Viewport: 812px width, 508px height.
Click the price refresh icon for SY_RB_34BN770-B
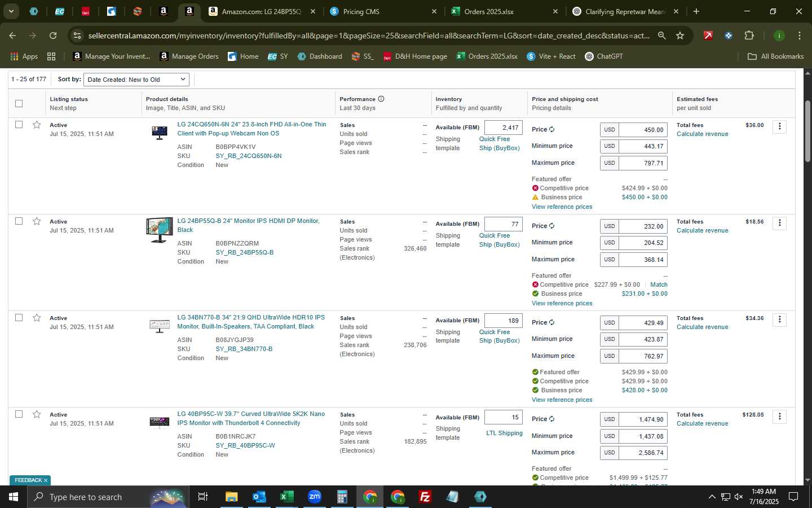(552, 322)
